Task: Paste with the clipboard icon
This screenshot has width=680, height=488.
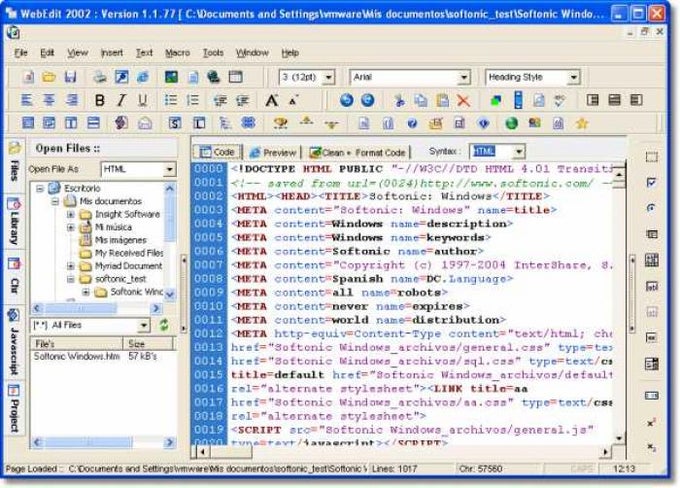Action: point(442,101)
